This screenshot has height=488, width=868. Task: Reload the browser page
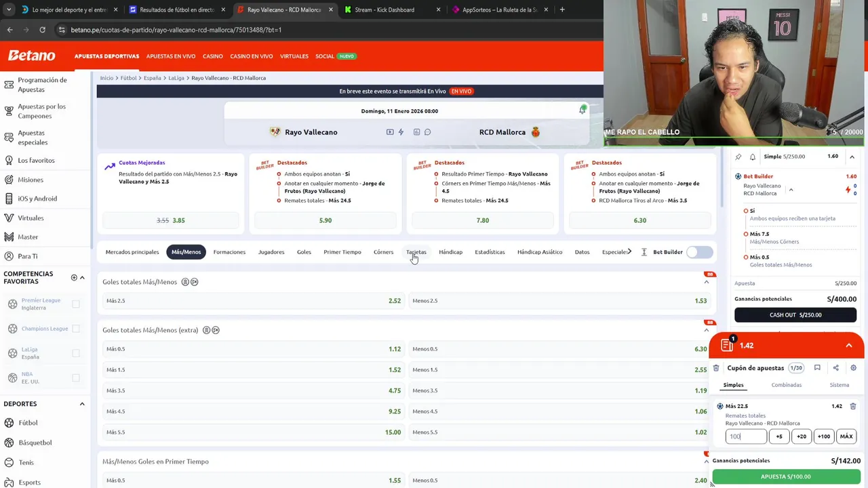point(42,30)
